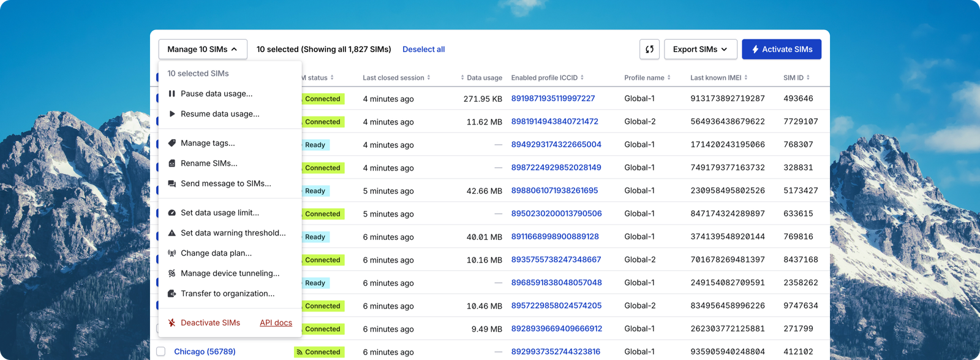Click SIM ID 5173427 cell
Viewport: 980px width, 360px height.
(x=801, y=191)
